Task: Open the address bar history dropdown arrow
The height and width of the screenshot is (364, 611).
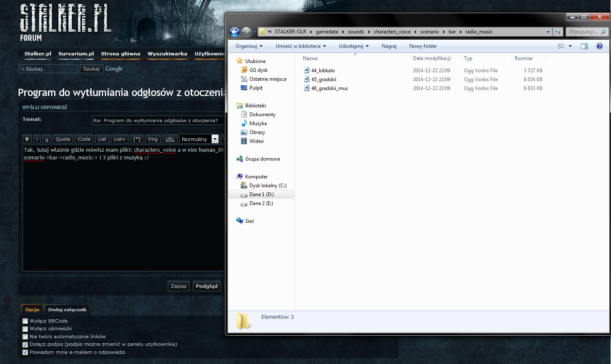Action: 548,32
